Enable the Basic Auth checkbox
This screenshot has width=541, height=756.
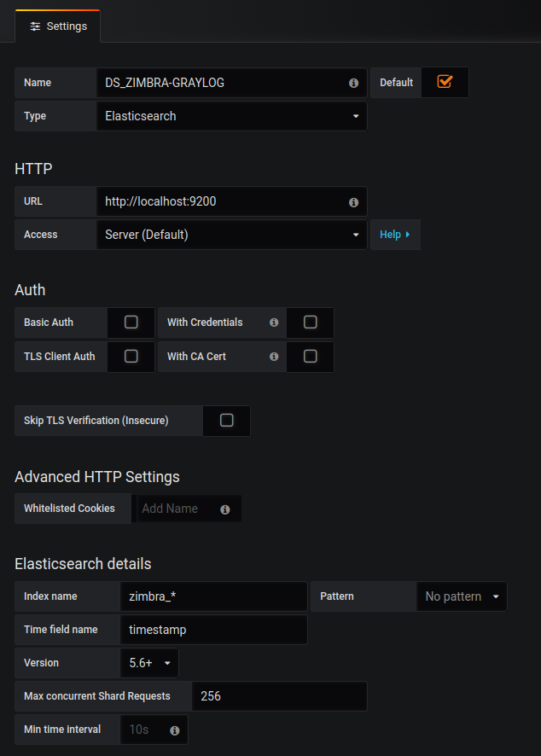point(131,322)
